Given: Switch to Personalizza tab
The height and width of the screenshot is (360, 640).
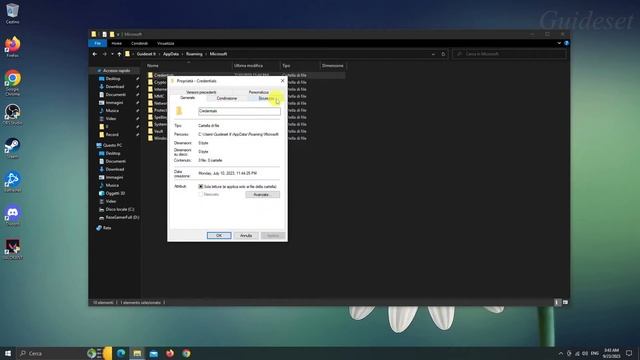Looking at the screenshot, I should 259,92.
